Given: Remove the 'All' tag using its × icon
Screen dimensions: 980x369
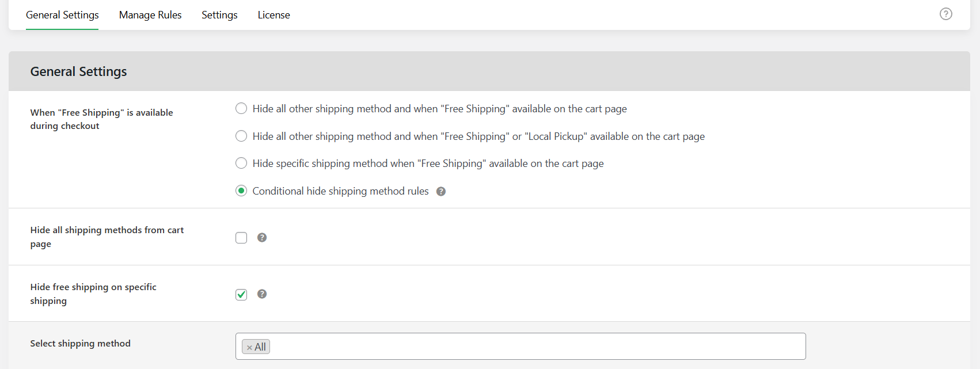Looking at the screenshot, I should tap(249, 347).
